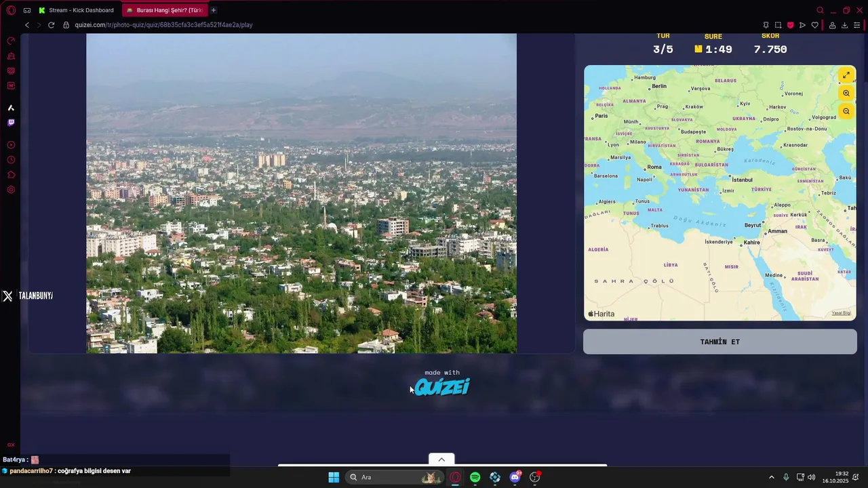Open Twitch panel in sidebar
Viewport: 868px width, 488px height.
(x=11, y=123)
